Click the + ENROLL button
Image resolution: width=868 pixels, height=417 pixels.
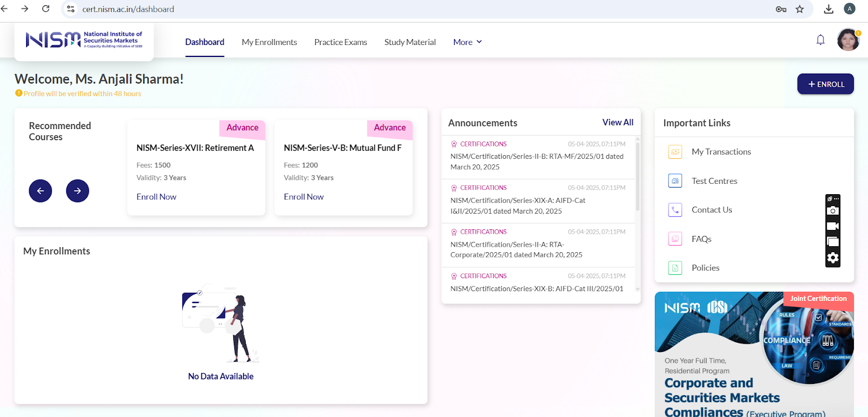[825, 84]
